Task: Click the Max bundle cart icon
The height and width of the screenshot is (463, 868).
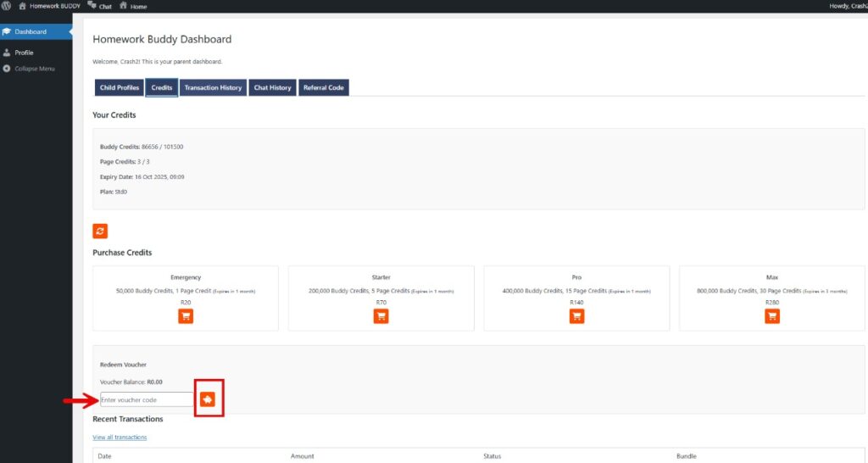Action: 771,315
